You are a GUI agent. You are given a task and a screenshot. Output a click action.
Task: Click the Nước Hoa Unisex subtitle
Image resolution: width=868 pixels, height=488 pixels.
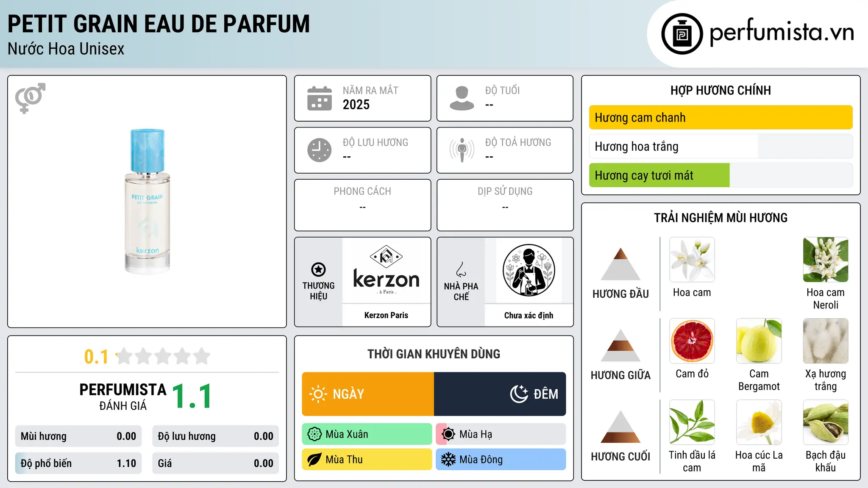(x=66, y=49)
